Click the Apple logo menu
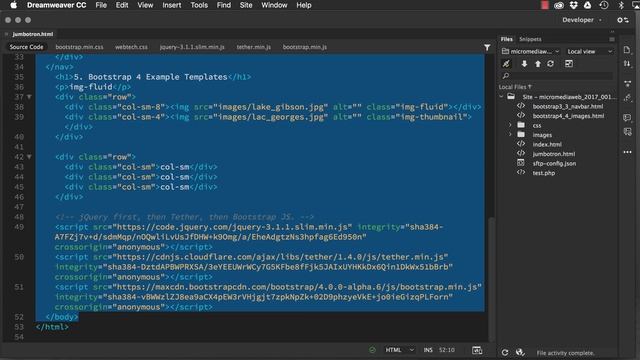The height and width of the screenshot is (360, 640). tap(13, 5)
